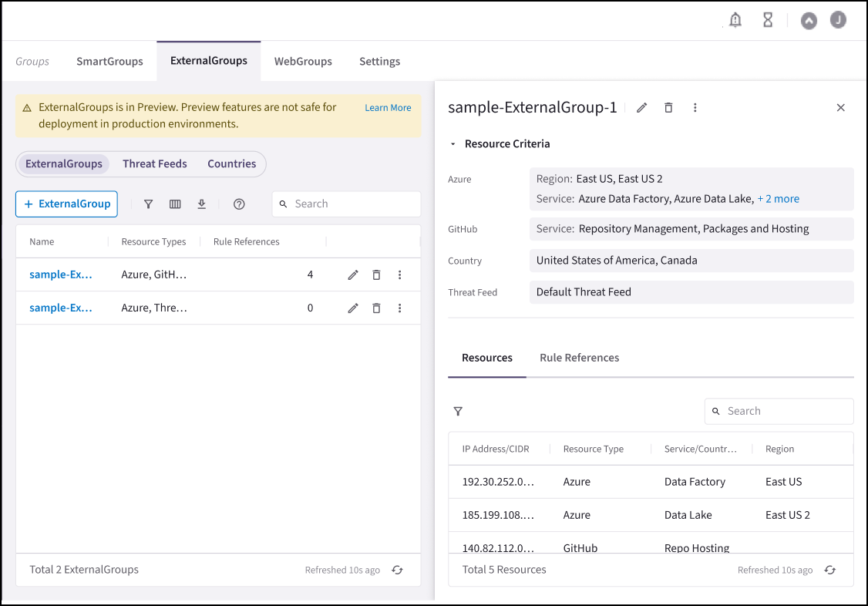Filter the Resources table with funnel icon
Screen dimensions: 868x606
458,412
